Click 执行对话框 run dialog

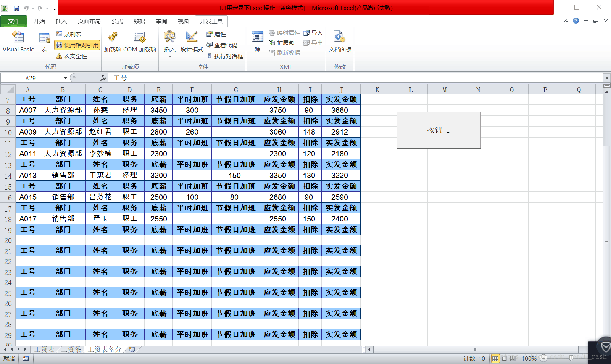click(x=225, y=56)
